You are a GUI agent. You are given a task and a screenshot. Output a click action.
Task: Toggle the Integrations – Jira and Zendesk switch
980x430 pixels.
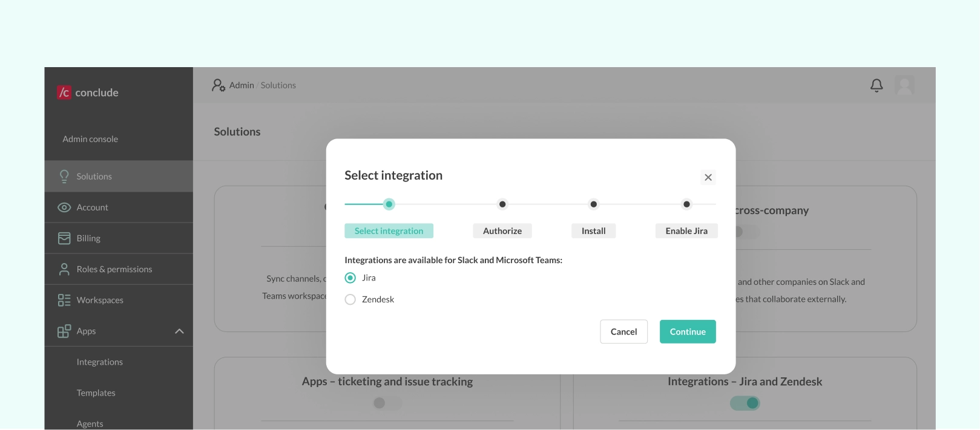coord(745,403)
